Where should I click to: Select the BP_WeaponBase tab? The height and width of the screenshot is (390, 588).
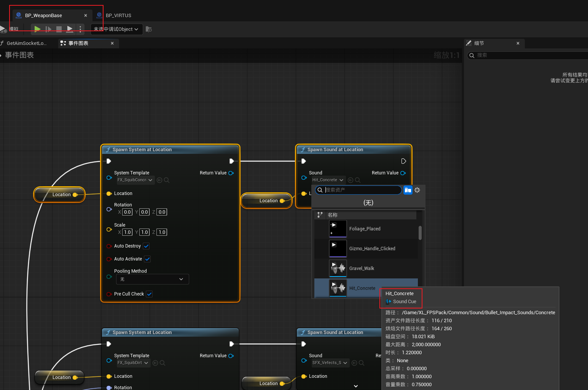point(43,16)
